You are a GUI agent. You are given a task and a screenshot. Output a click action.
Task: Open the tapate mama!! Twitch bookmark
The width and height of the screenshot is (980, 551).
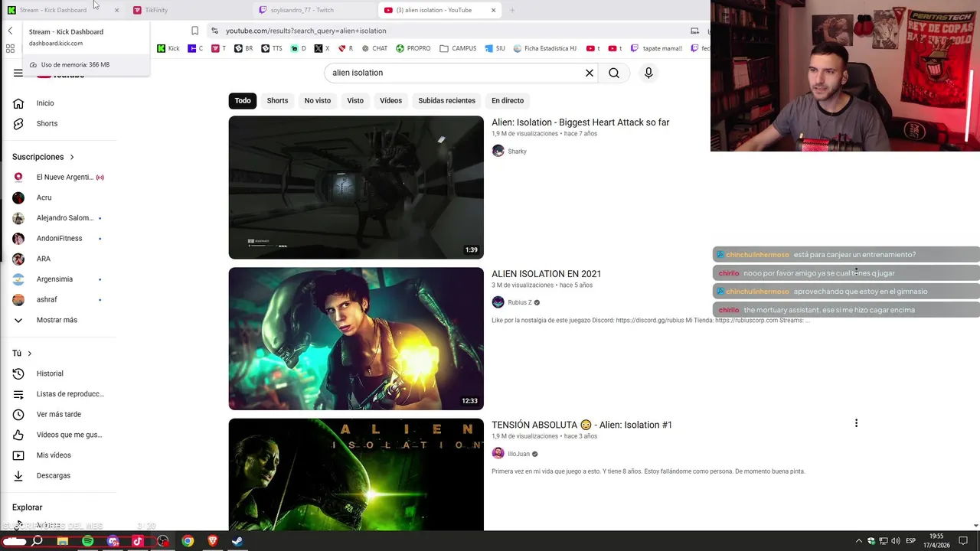coord(656,48)
